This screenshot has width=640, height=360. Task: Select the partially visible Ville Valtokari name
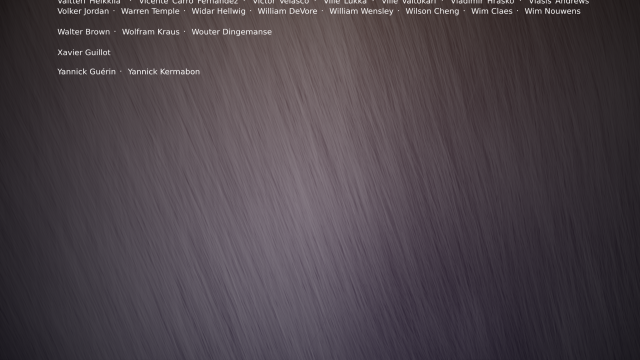pos(409,2)
